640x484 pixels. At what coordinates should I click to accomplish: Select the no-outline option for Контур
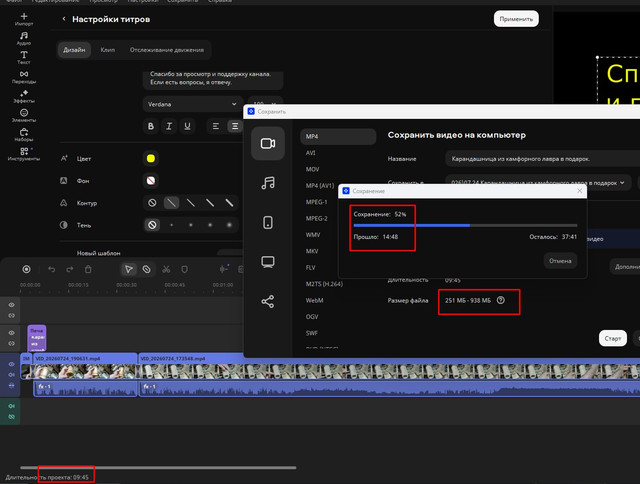(x=152, y=203)
